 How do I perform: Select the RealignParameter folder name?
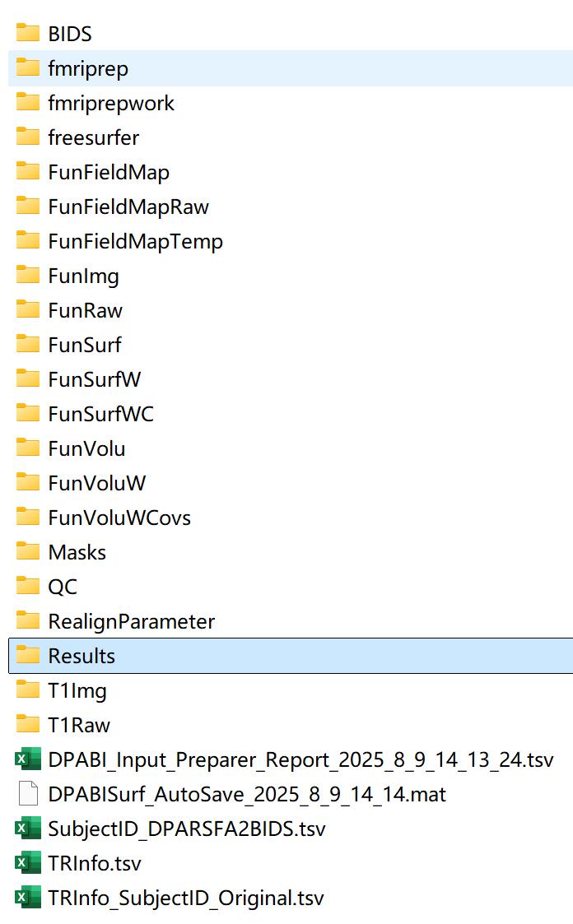(x=132, y=622)
